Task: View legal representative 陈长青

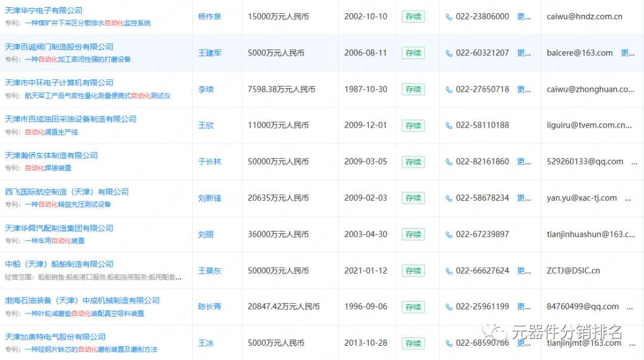Action: (209, 306)
